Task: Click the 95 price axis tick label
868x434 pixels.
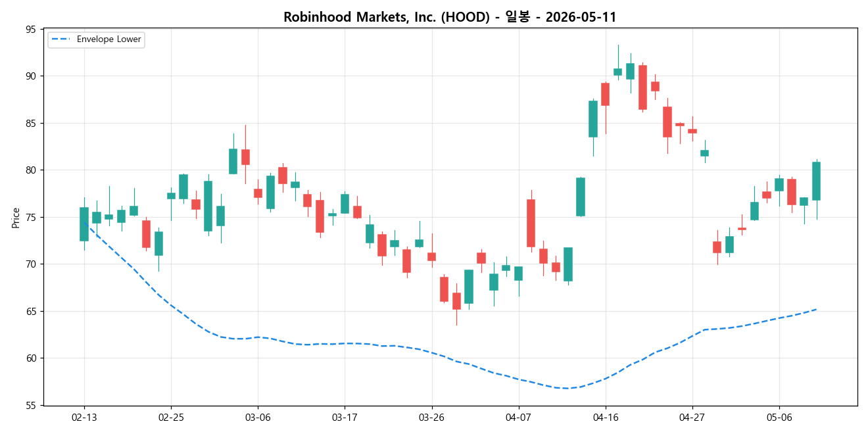Action: [32, 29]
